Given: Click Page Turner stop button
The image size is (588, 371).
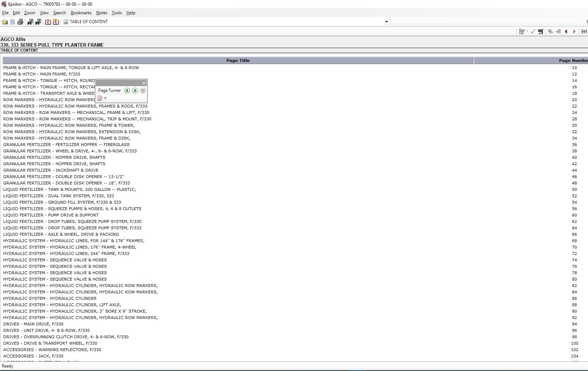Looking at the screenshot, I should 143,90.
